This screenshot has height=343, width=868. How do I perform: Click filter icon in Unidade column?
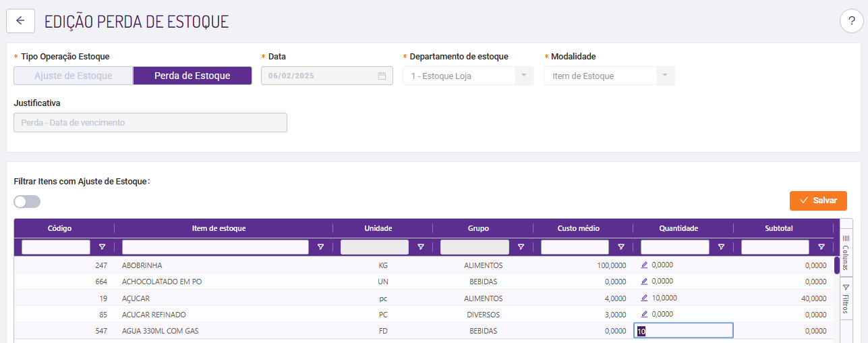click(421, 247)
